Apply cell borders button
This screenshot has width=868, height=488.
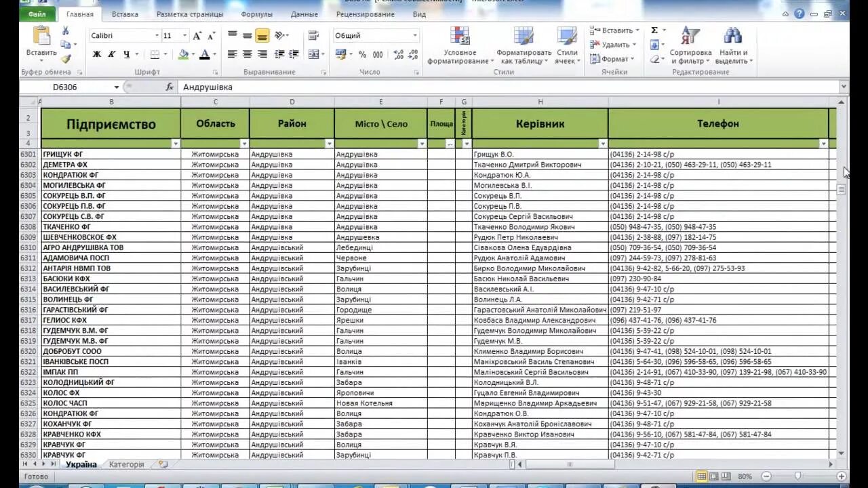point(155,54)
